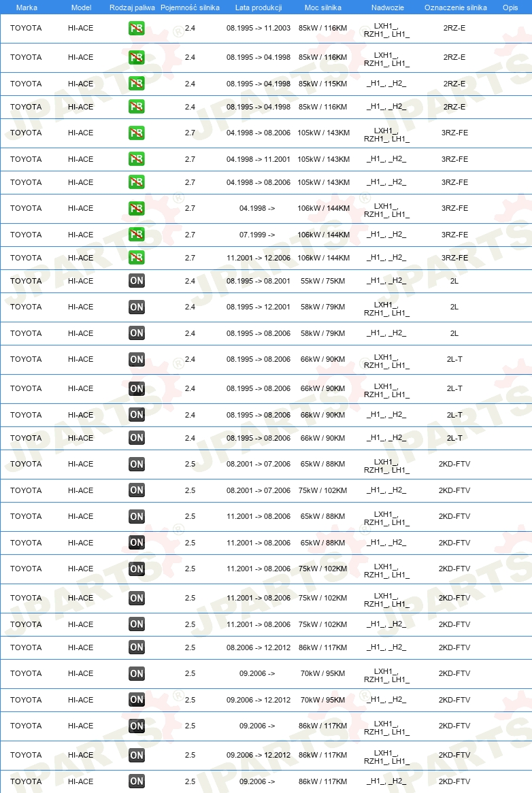Select the date cell 04.1998 -> 11.2001
The height and width of the screenshot is (793, 532).
click(259, 159)
